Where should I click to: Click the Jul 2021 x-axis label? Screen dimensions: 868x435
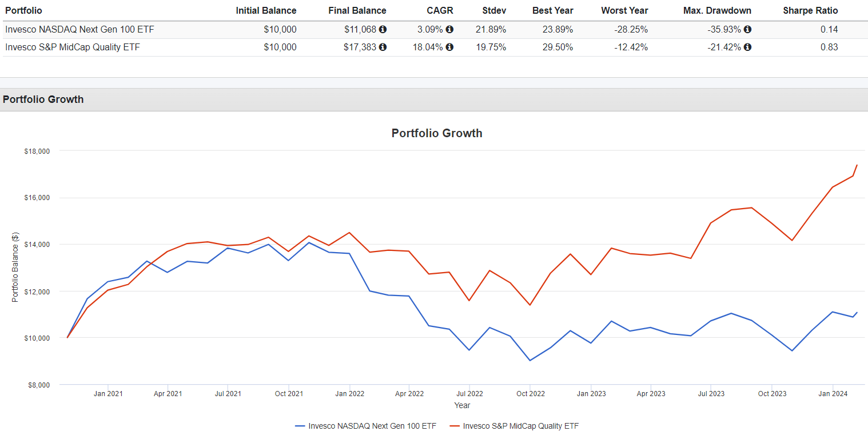point(228,394)
